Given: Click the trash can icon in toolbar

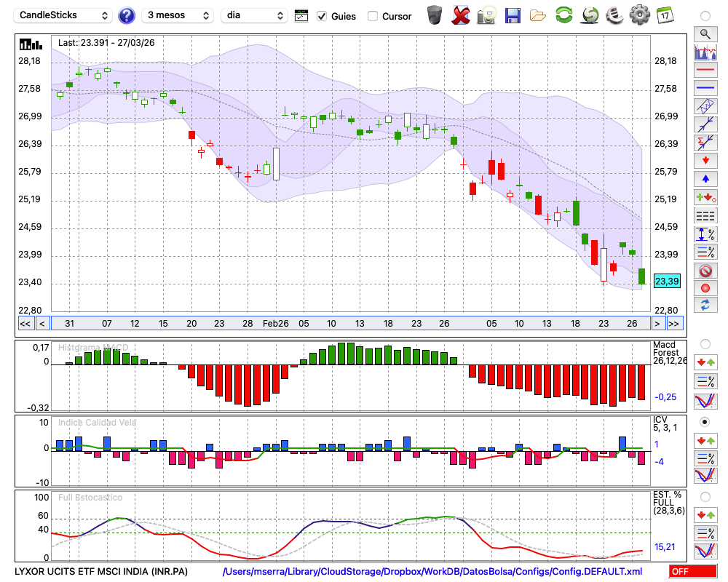Looking at the screenshot, I should pos(435,15).
